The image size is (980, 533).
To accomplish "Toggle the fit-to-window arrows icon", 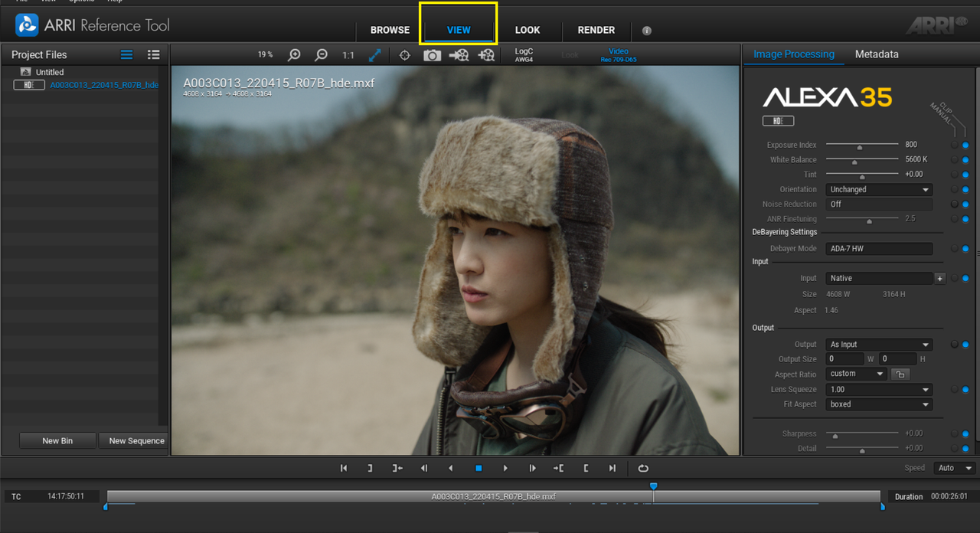I will click(375, 55).
